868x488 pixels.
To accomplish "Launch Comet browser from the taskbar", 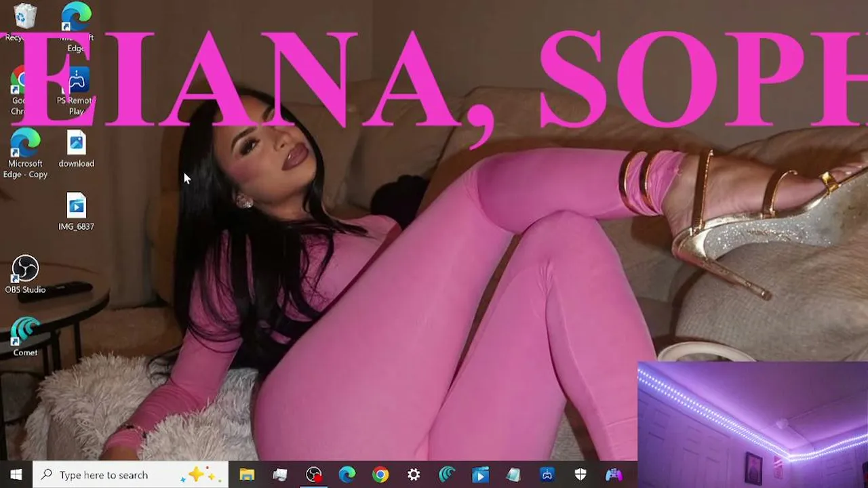I will click(x=447, y=475).
